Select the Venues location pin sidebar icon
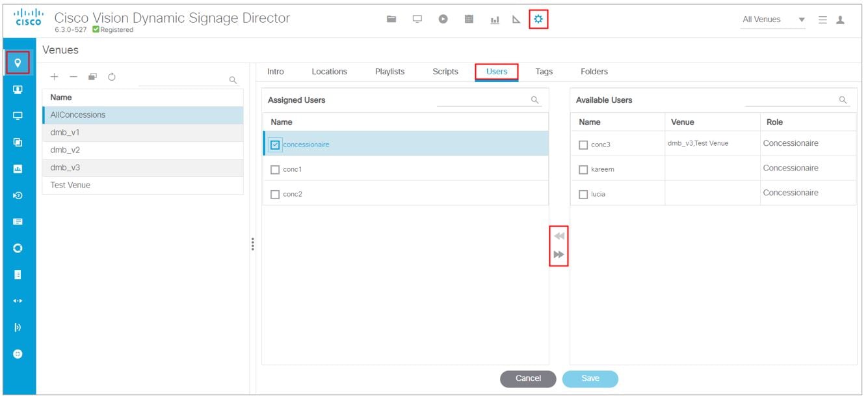Viewport: 868px width, 401px height. (18, 63)
